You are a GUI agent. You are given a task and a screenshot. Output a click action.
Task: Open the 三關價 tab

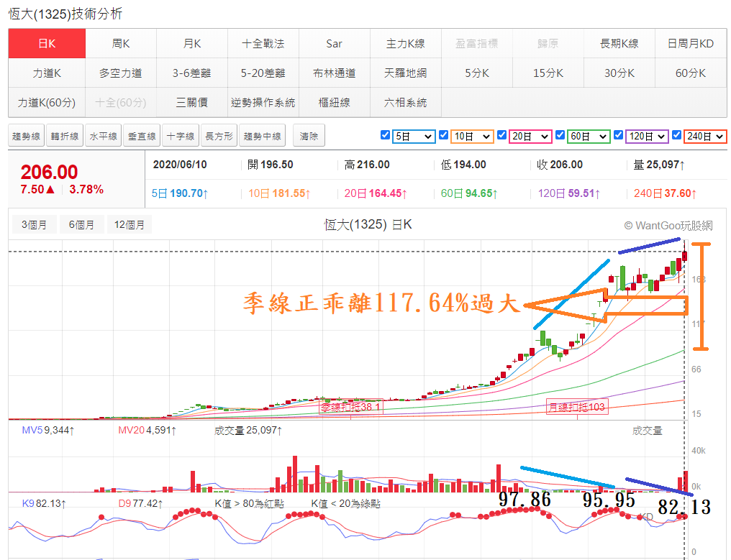pos(192,103)
